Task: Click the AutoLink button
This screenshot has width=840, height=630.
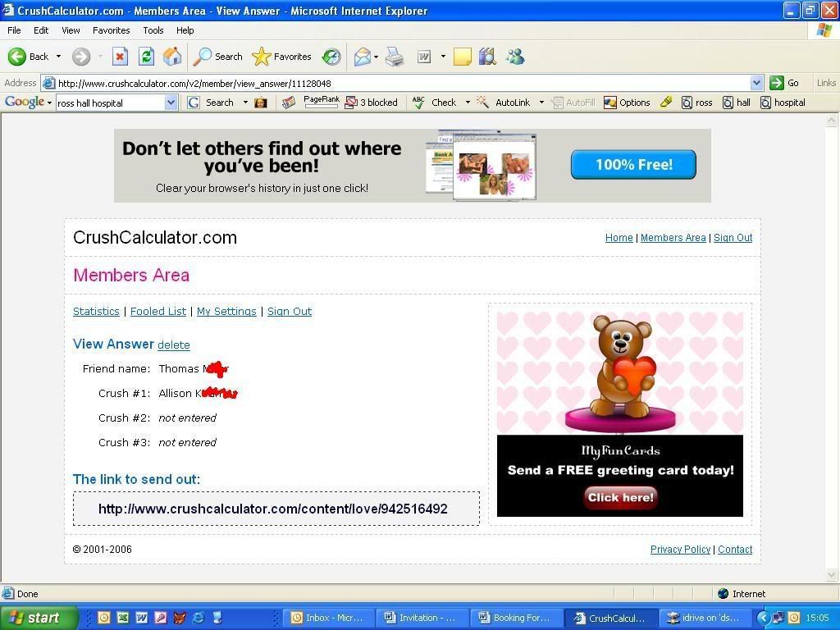Action: [504, 103]
